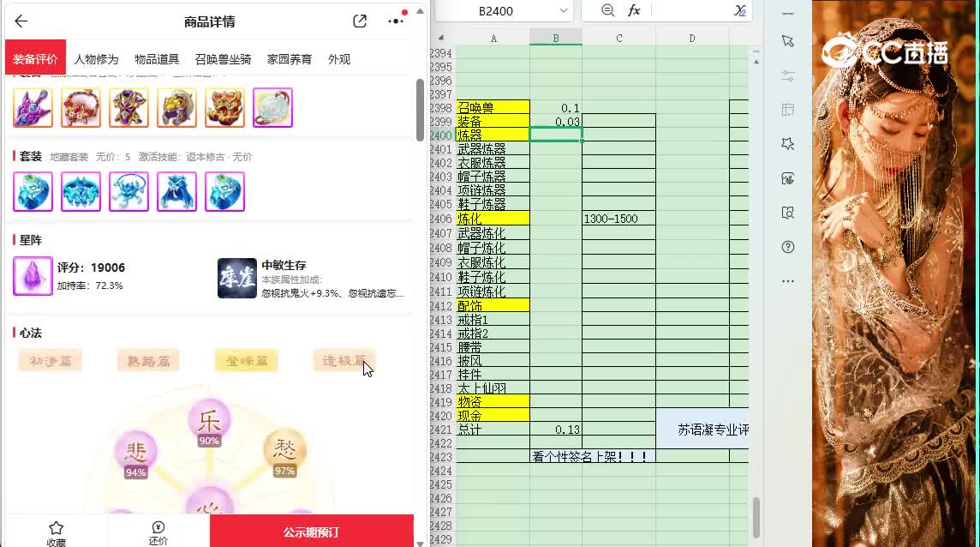Open the last blue ring set item

(224, 191)
